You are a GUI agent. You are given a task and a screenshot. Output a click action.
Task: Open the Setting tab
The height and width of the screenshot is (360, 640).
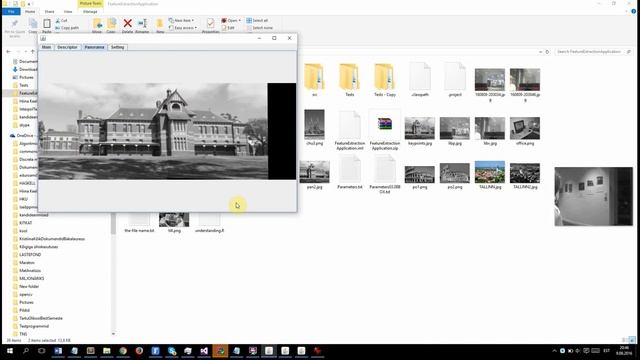[x=117, y=47]
